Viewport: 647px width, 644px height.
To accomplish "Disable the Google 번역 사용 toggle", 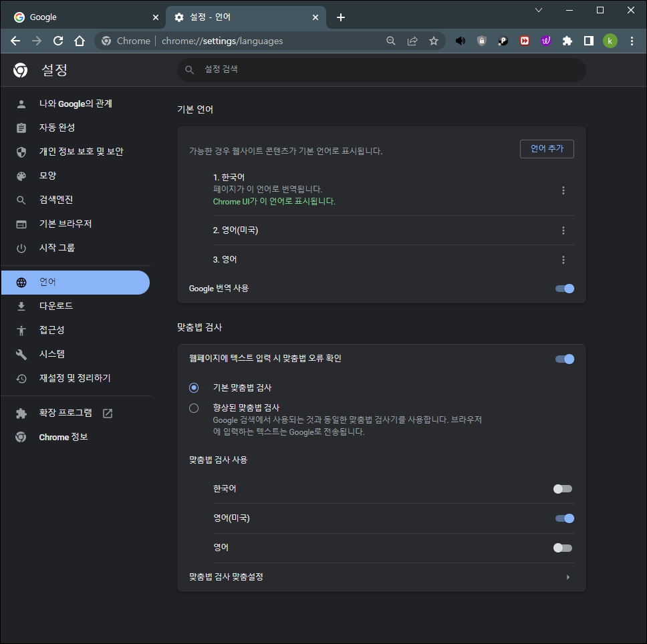I will pos(565,289).
